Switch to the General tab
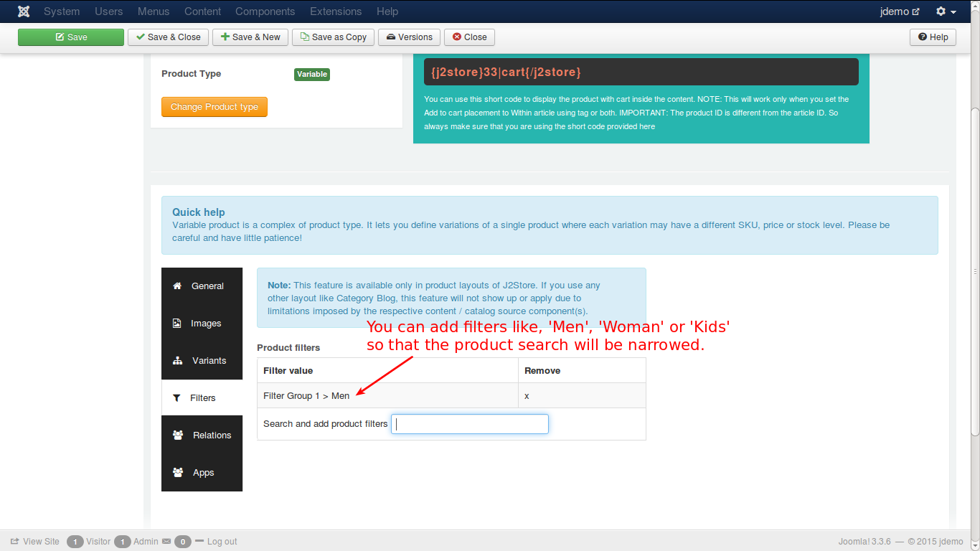This screenshot has width=980, height=551. point(202,286)
